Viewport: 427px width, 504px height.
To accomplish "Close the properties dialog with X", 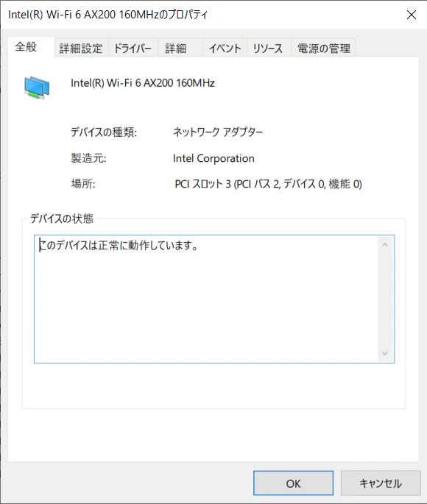I will tap(412, 15).
